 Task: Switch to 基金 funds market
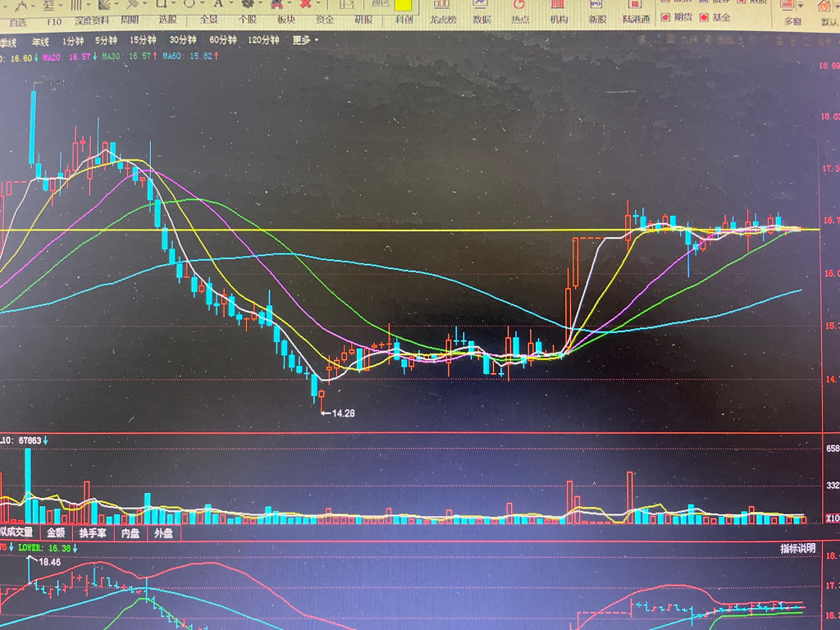point(714,17)
